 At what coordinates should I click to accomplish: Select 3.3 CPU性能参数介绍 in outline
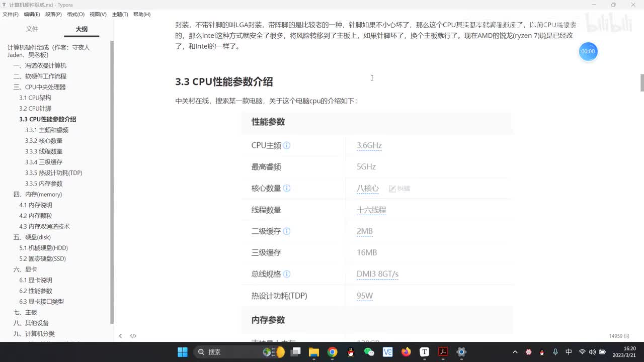click(48, 119)
